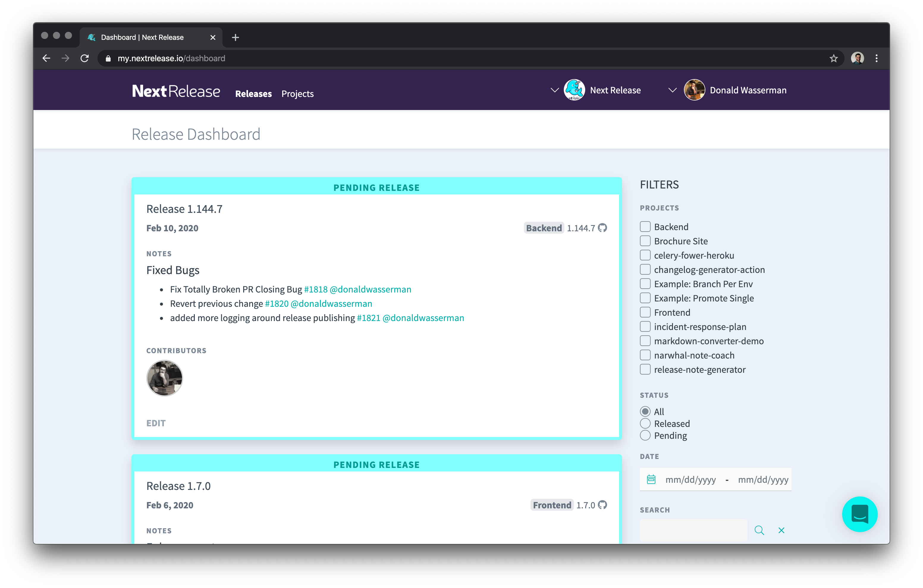Select the Released status radio button

click(645, 424)
